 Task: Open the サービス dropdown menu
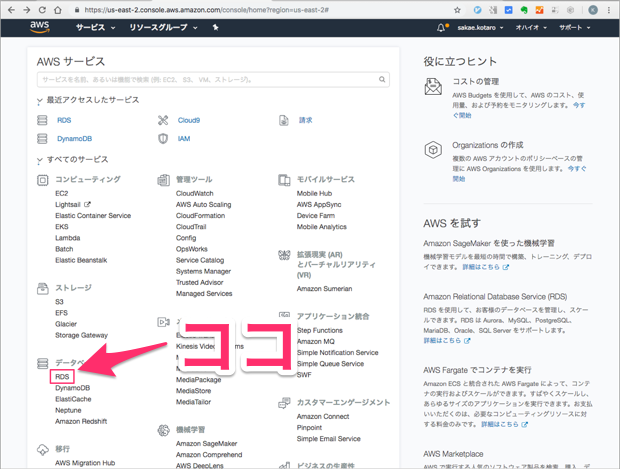[x=95, y=28]
